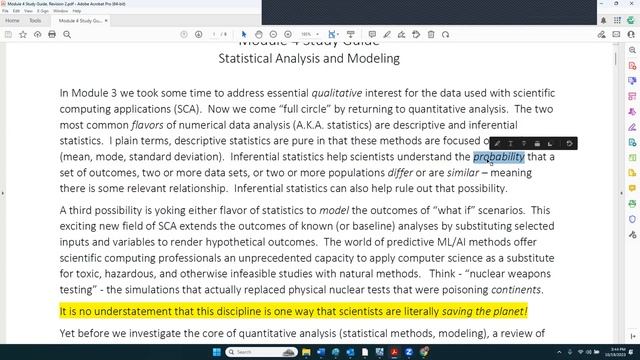The image size is (640, 360).
Task: Zoom in with the plus button
Action: click(288, 35)
